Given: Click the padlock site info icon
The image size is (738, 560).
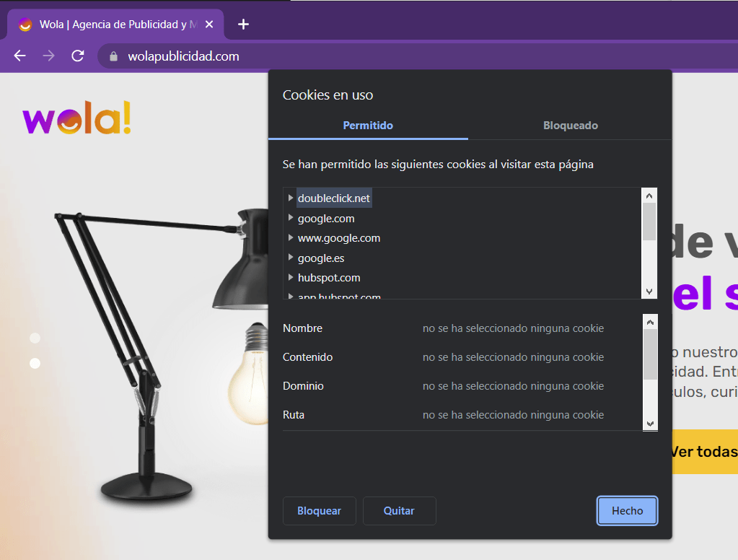Looking at the screenshot, I should click(x=113, y=56).
